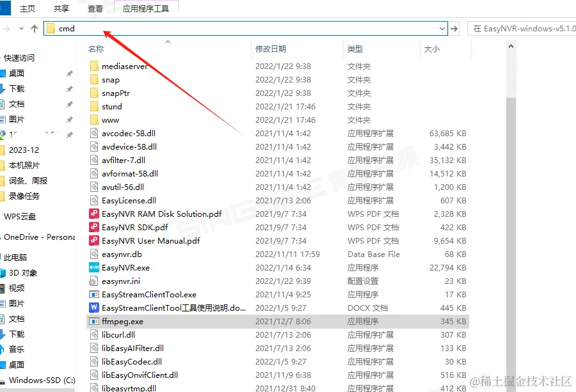Open 快速访问 in navigation pane
The height and width of the screenshot is (392, 576).
[x=19, y=58]
